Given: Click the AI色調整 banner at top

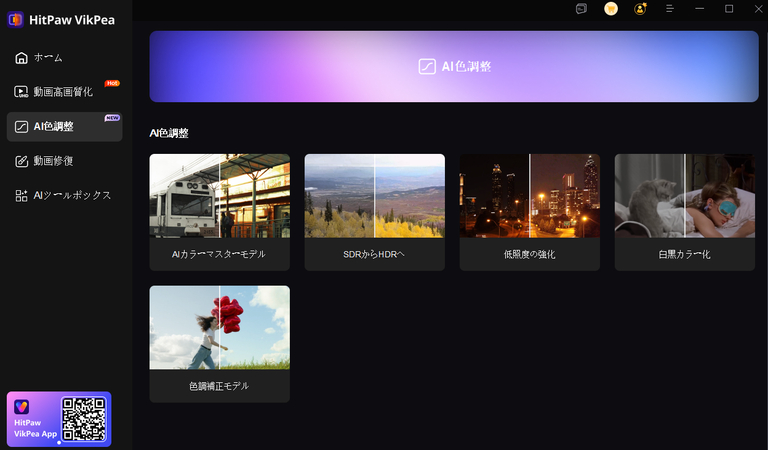Looking at the screenshot, I should point(454,66).
